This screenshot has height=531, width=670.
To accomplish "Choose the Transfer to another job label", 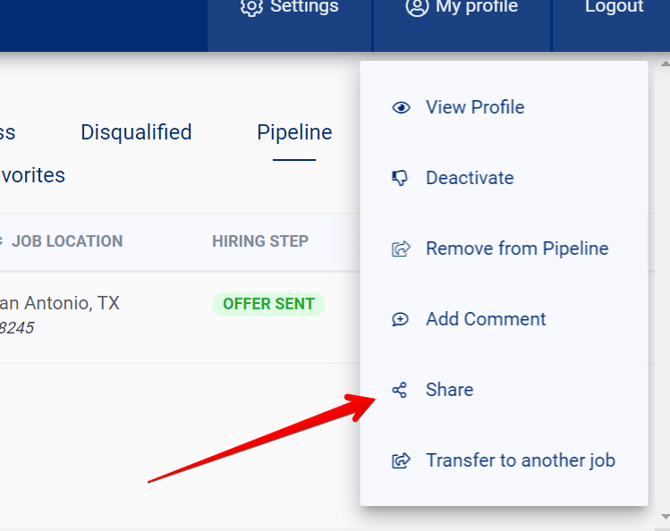I will coord(520,460).
